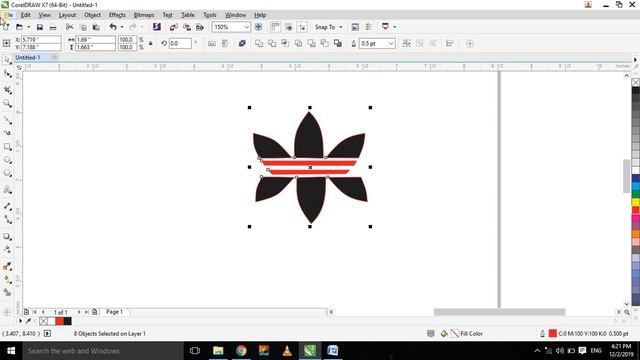The width and height of the screenshot is (640, 360).
Task: Select the Interactive Fill tool
Action: click(x=7, y=280)
